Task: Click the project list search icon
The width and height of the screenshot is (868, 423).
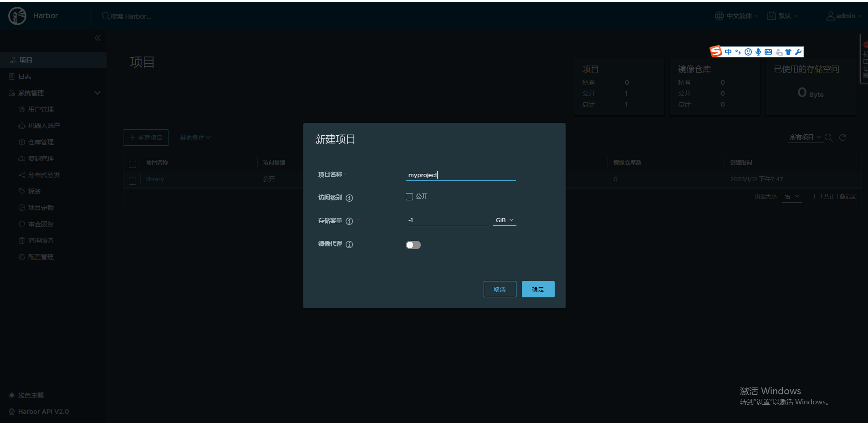Action: [828, 138]
